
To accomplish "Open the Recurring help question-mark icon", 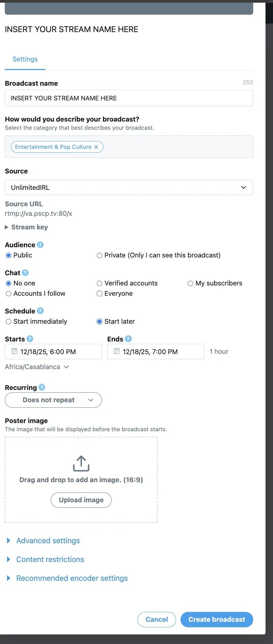I will pyautogui.click(x=42, y=387).
